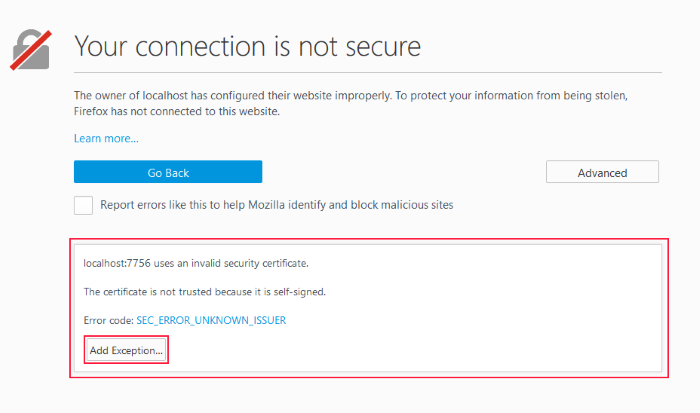Toggle the Advanced details button

[x=602, y=172]
